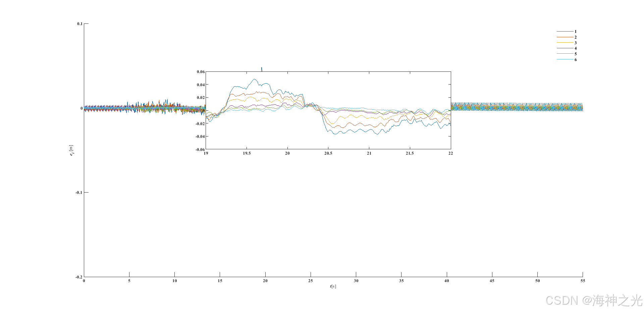Click inset x-axis tick label 21.5
This screenshot has width=644, height=311.
point(410,153)
